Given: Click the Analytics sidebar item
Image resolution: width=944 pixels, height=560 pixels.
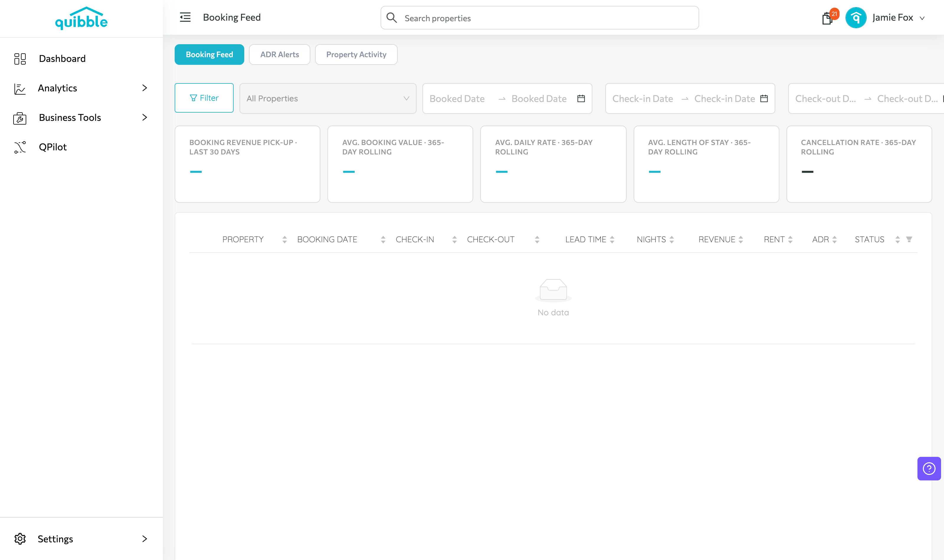Looking at the screenshot, I should [x=81, y=88].
